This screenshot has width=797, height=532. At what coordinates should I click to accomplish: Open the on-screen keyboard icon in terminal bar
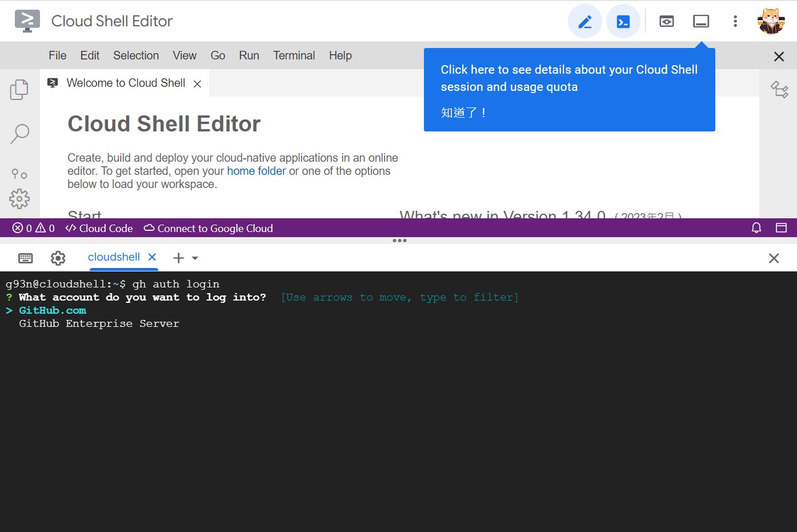point(25,258)
